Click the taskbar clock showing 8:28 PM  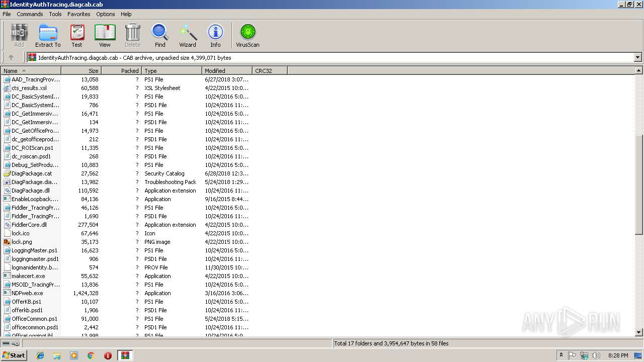pos(618,355)
